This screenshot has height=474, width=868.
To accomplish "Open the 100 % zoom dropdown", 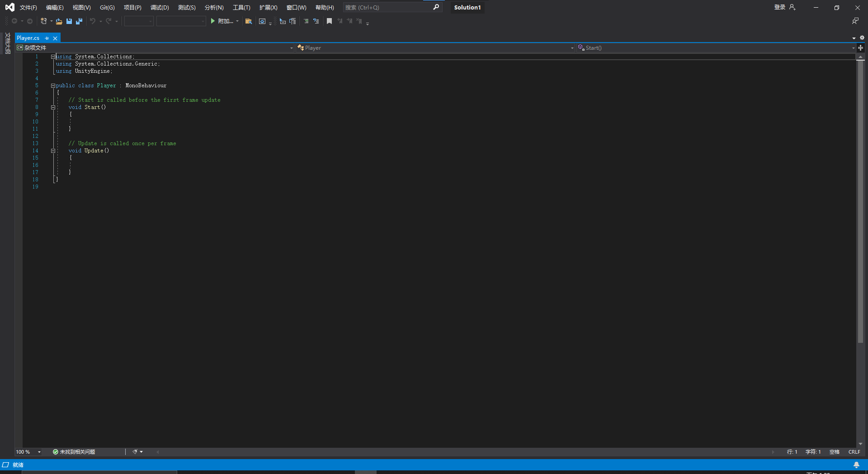I will 39,452.
